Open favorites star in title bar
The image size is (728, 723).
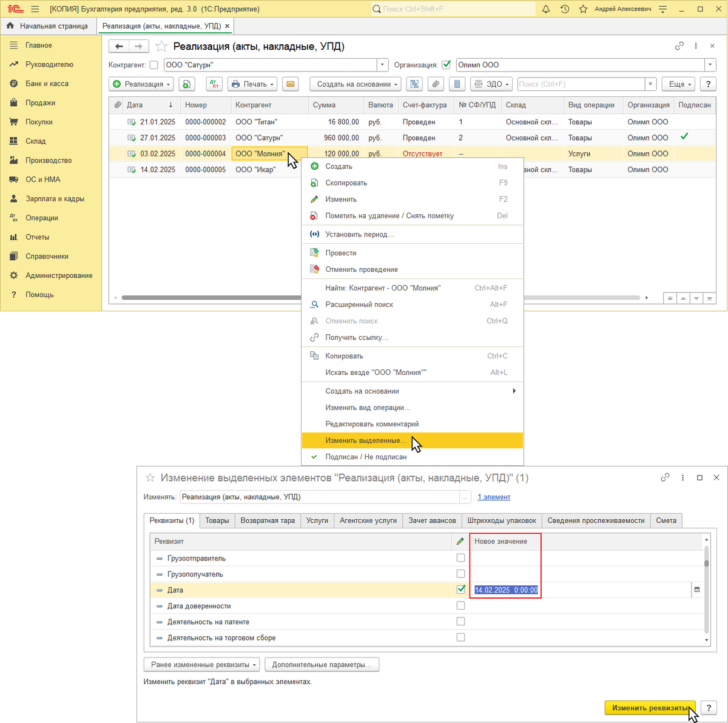point(583,9)
